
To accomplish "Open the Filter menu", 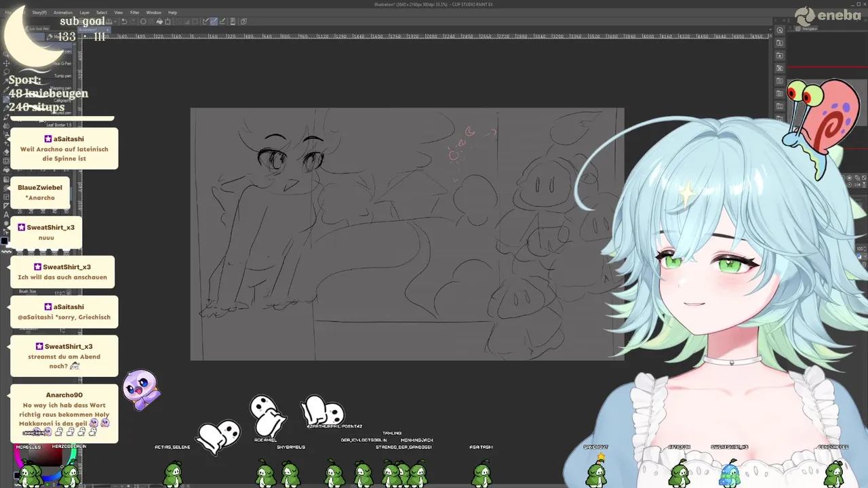I will (135, 13).
